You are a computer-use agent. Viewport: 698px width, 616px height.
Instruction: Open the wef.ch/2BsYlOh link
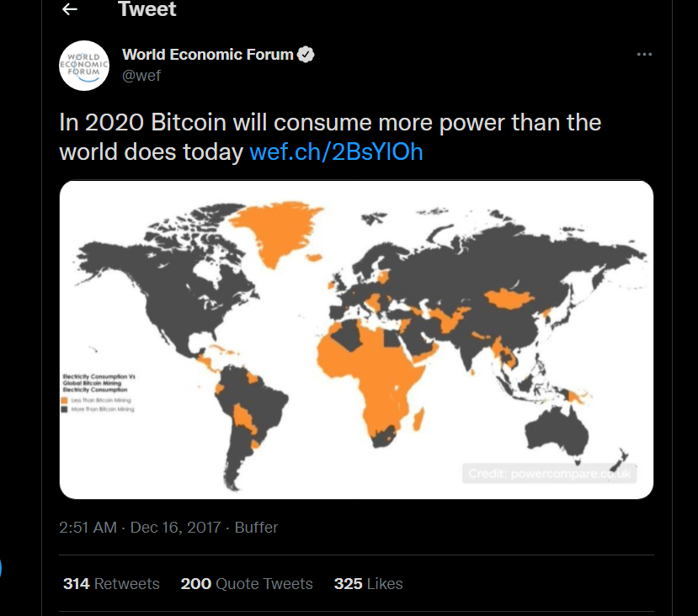coord(336,151)
